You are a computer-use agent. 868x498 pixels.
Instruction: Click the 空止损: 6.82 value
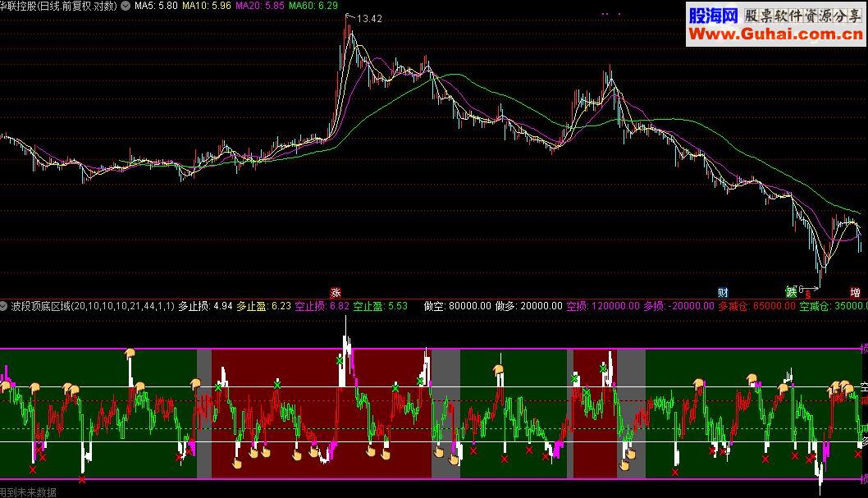(322, 306)
